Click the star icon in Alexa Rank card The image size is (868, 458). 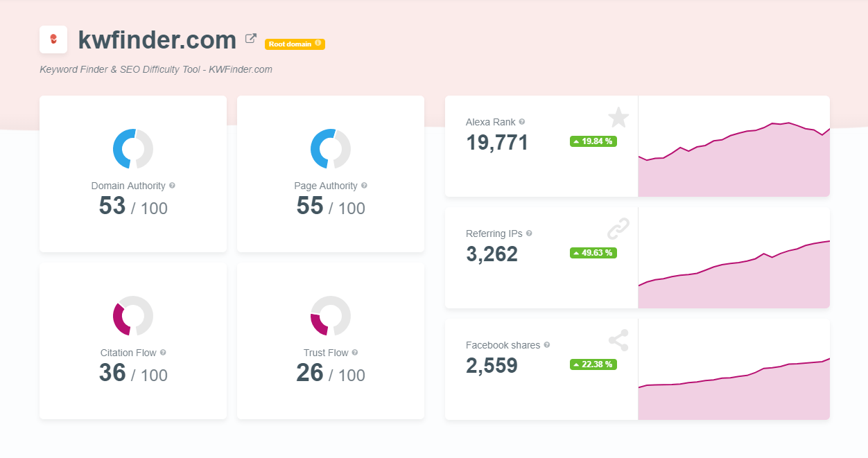[x=618, y=117]
